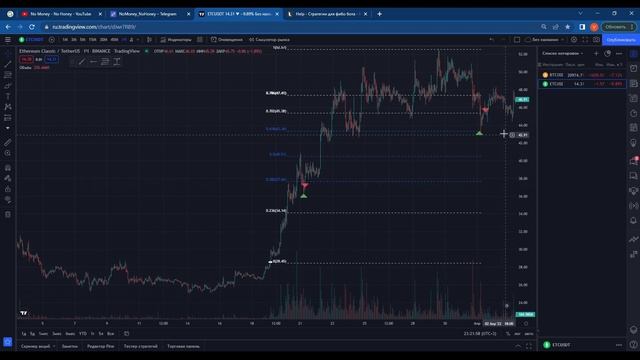Select the YTD date range

83,333
